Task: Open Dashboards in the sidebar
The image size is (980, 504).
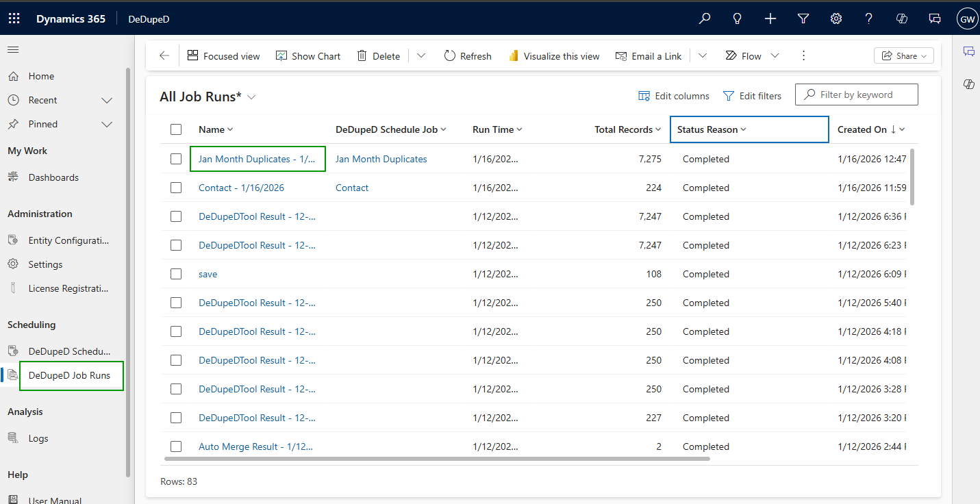Action: click(x=53, y=177)
